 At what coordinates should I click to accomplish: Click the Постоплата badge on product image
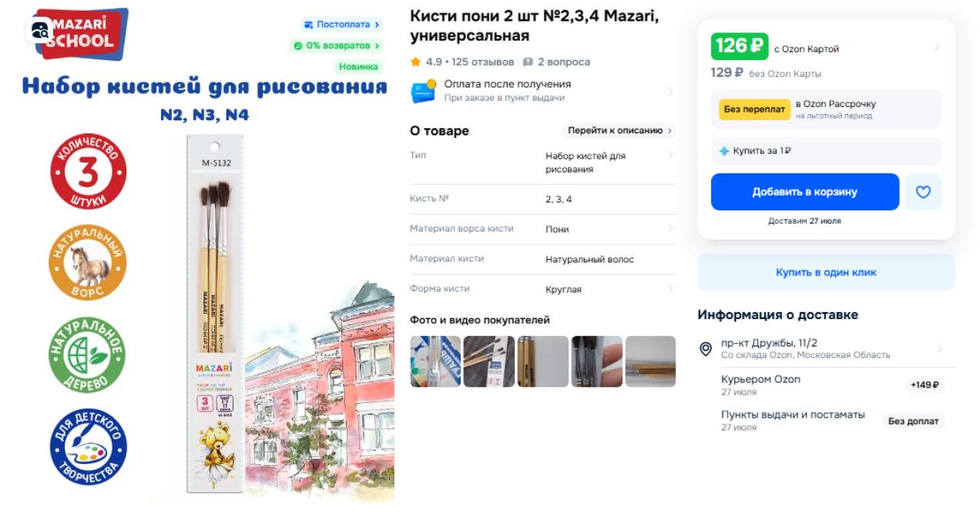(x=341, y=25)
